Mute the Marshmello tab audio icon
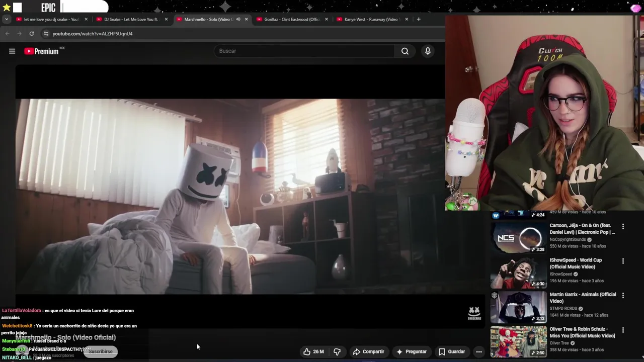Screen dimensions: 644x362 [238, 19]
